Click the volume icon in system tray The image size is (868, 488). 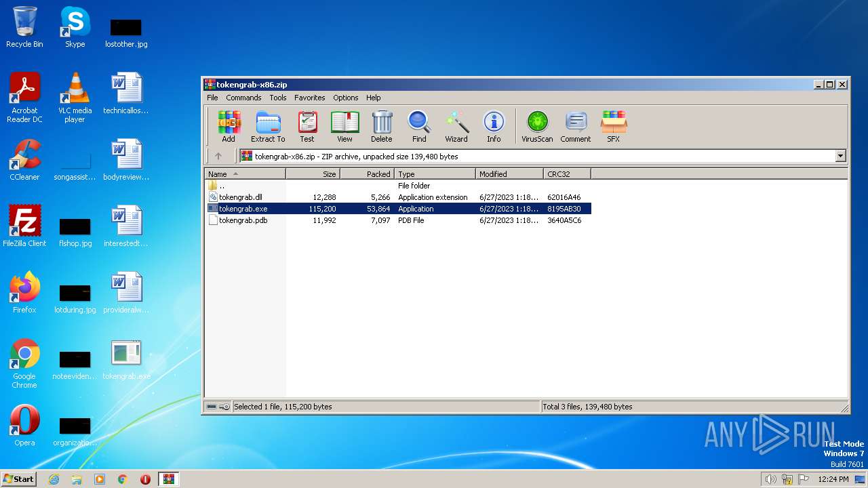[x=770, y=479]
